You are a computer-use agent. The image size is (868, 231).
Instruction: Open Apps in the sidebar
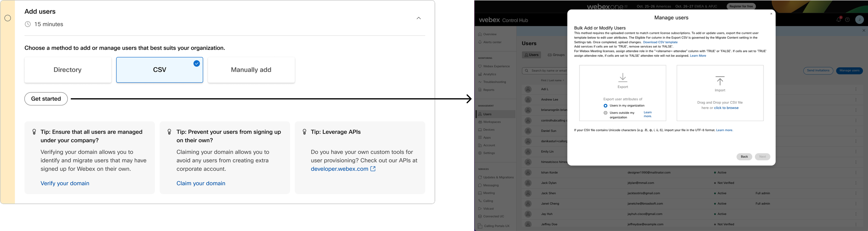tap(484, 138)
